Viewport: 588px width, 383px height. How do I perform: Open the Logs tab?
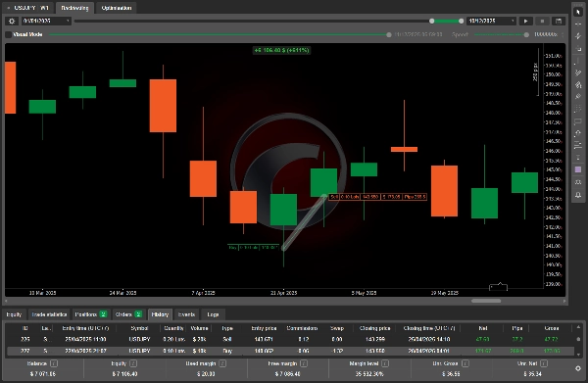pos(213,314)
